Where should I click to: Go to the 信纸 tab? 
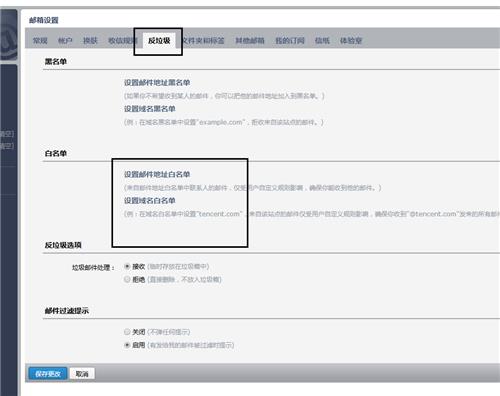(322, 41)
